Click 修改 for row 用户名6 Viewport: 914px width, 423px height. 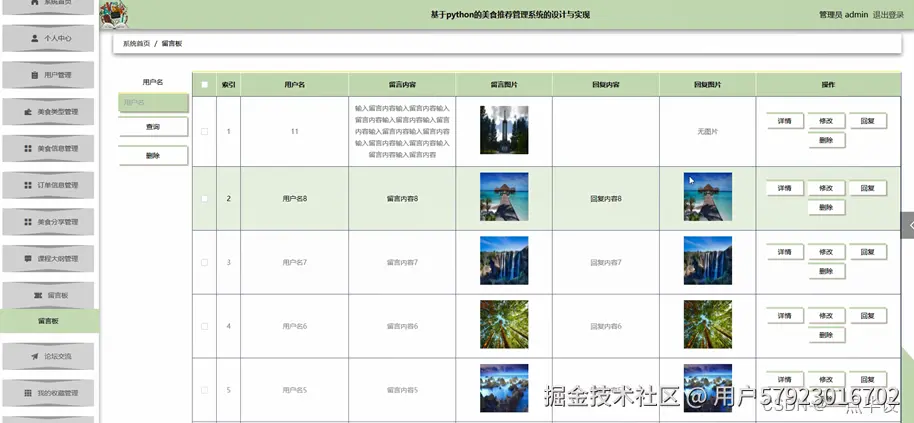[x=826, y=316]
